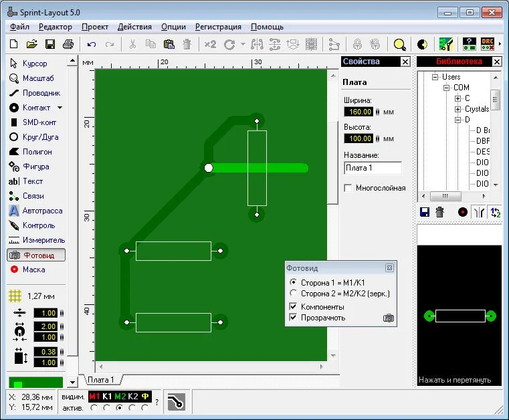509x420 pixels.
Task: Save project with main toolbar floppy icon
Action: coord(50,44)
